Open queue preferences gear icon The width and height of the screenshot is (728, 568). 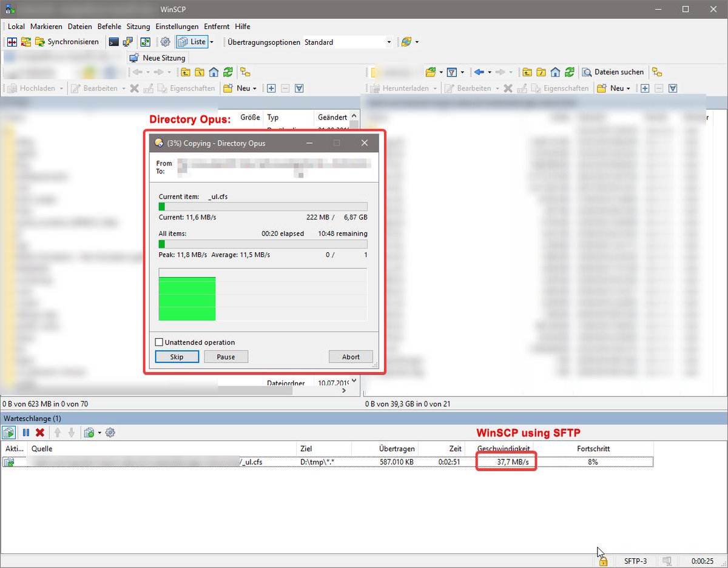click(110, 432)
